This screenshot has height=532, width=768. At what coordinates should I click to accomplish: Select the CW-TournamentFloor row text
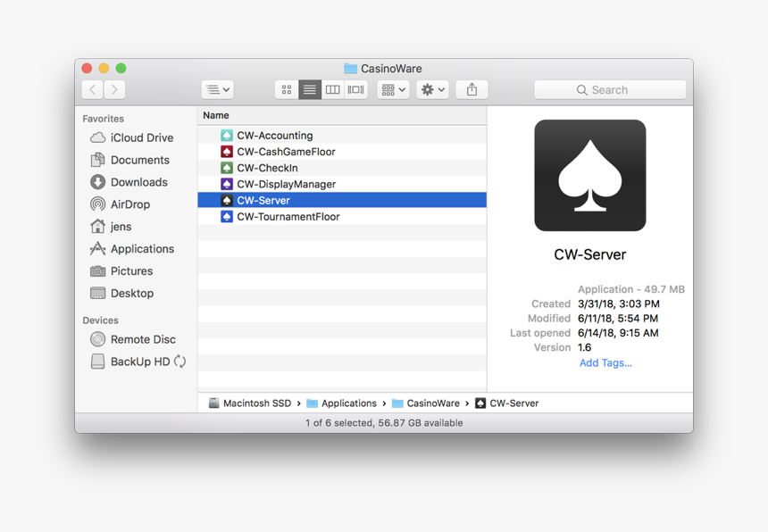point(288,216)
